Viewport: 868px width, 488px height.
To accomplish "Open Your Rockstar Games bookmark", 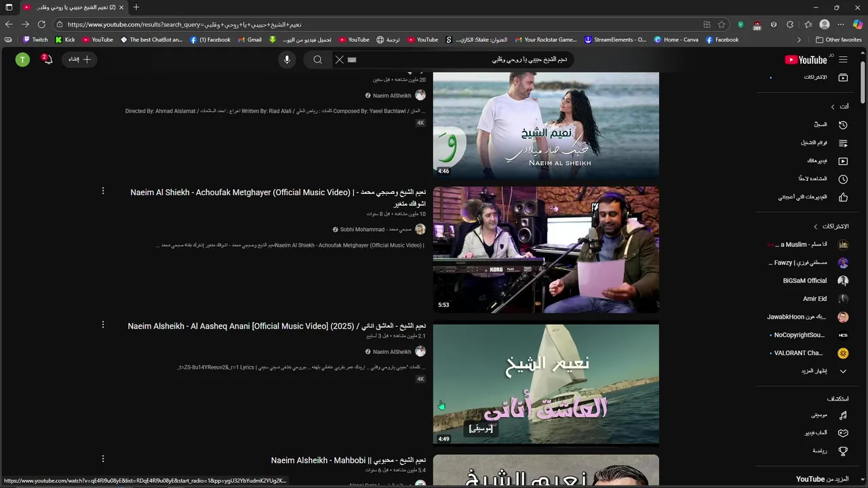I will click(x=546, y=40).
